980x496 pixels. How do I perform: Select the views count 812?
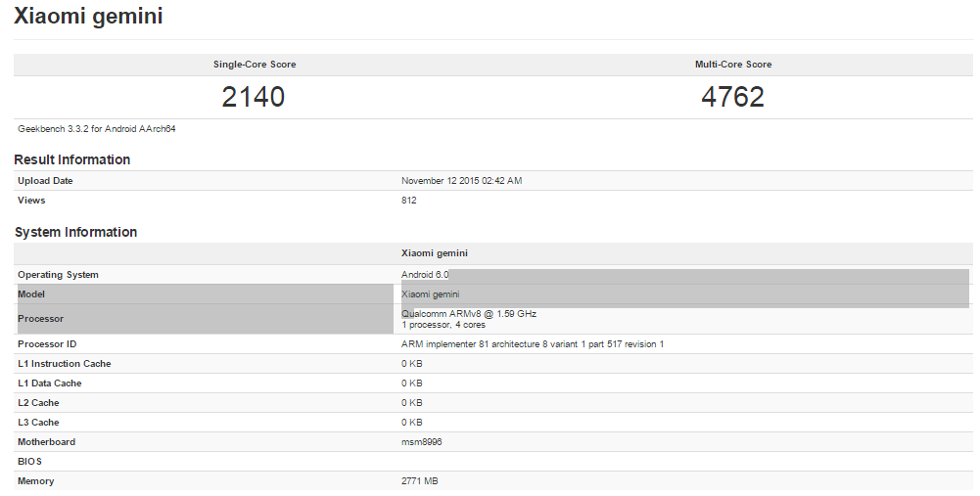click(409, 200)
